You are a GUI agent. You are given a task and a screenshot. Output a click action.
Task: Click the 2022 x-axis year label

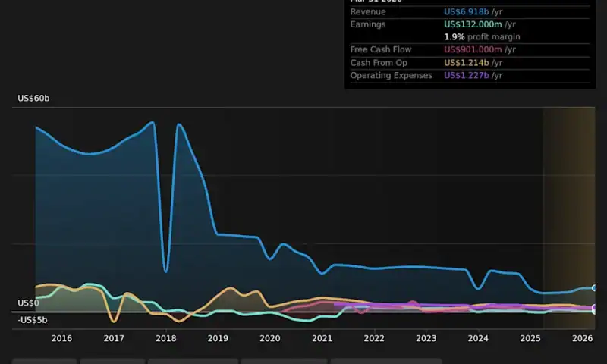pyautogui.click(x=374, y=338)
